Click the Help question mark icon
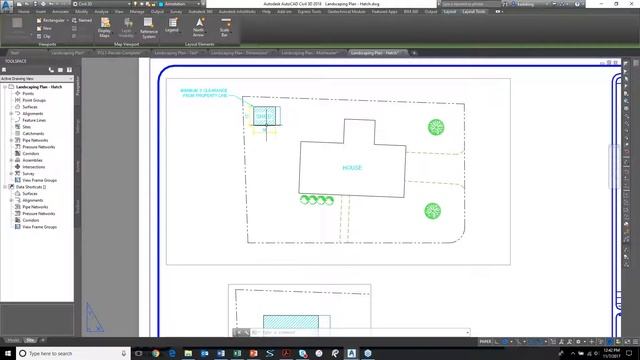Screen dimensions: 640x360 click(577, 4)
